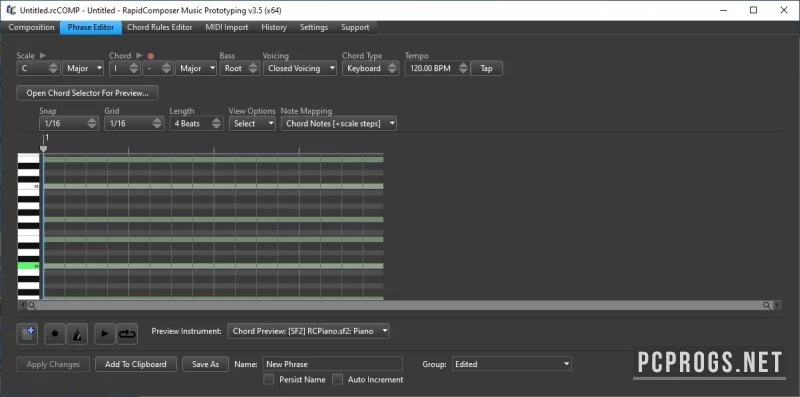Open the chord quality Major dropdown
Viewport: 800px width, 397px height.
196,68
